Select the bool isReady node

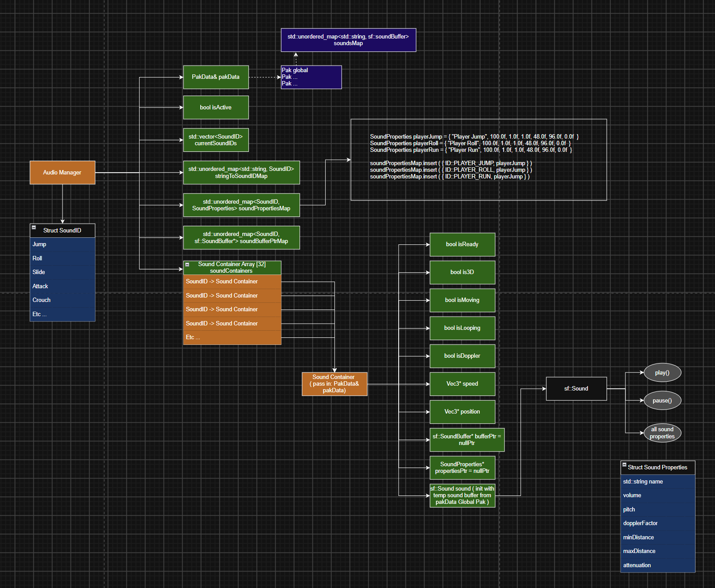pos(462,244)
